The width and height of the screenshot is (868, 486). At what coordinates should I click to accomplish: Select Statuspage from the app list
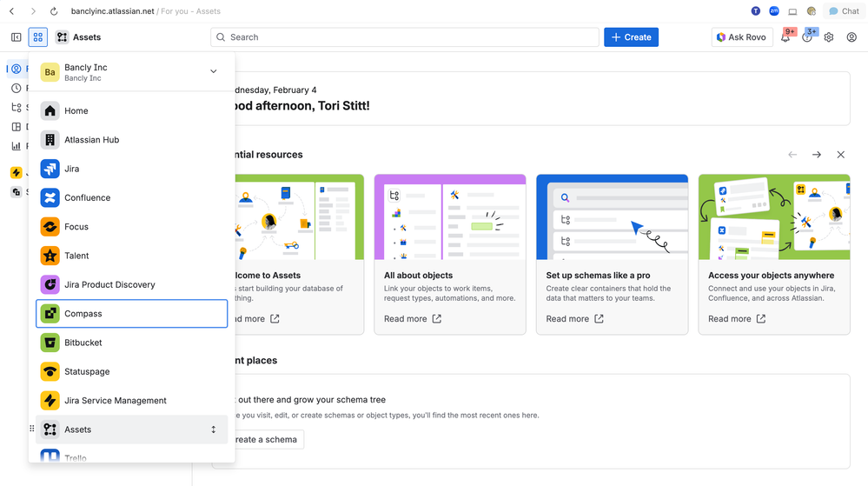point(132,371)
